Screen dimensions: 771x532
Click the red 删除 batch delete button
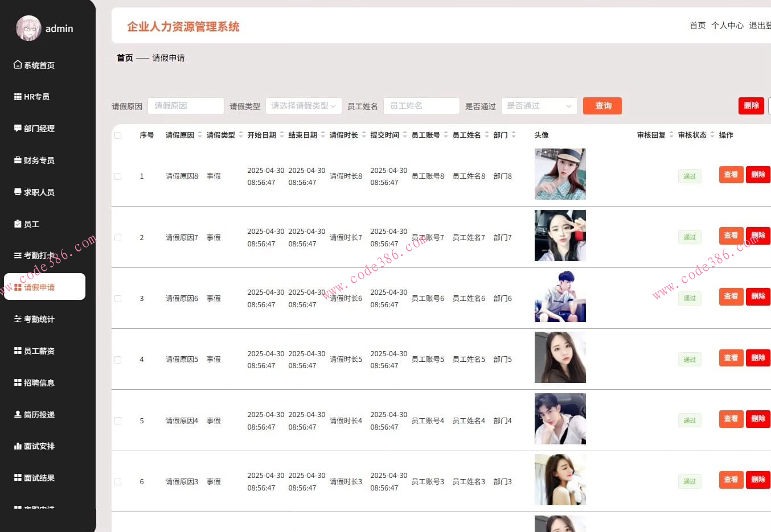coord(751,105)
